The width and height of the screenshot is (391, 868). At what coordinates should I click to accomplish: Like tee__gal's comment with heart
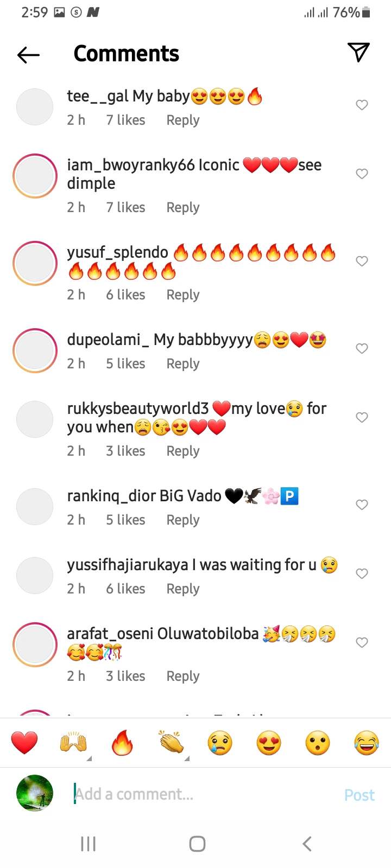click(x=362, y=105)
